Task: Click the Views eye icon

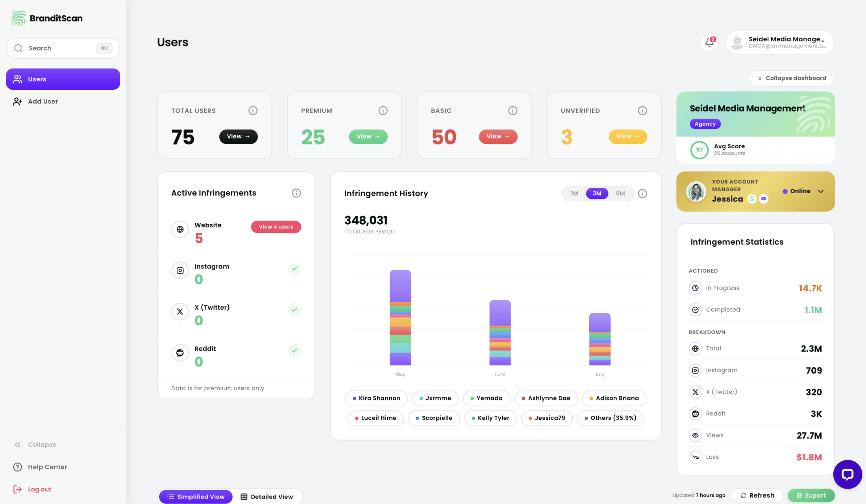Action: (695, 435)
